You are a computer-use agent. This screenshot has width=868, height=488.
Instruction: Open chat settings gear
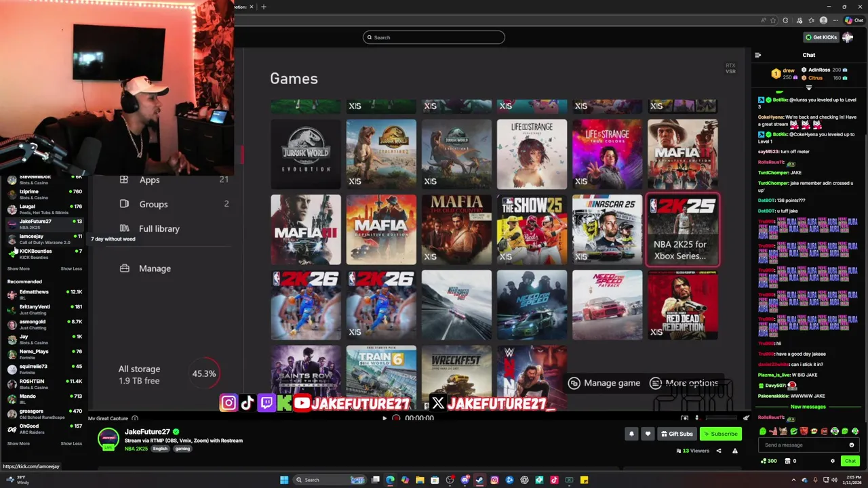[833, 461]
